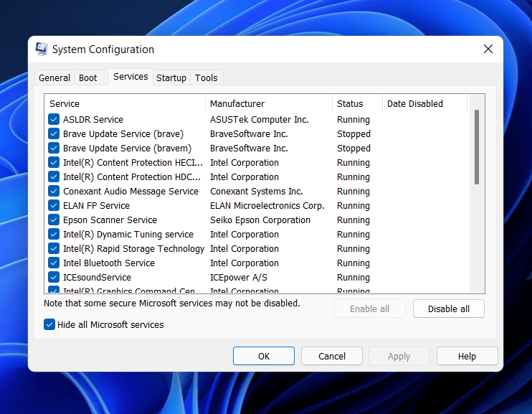Open the Boot tab

click(88, 78)
